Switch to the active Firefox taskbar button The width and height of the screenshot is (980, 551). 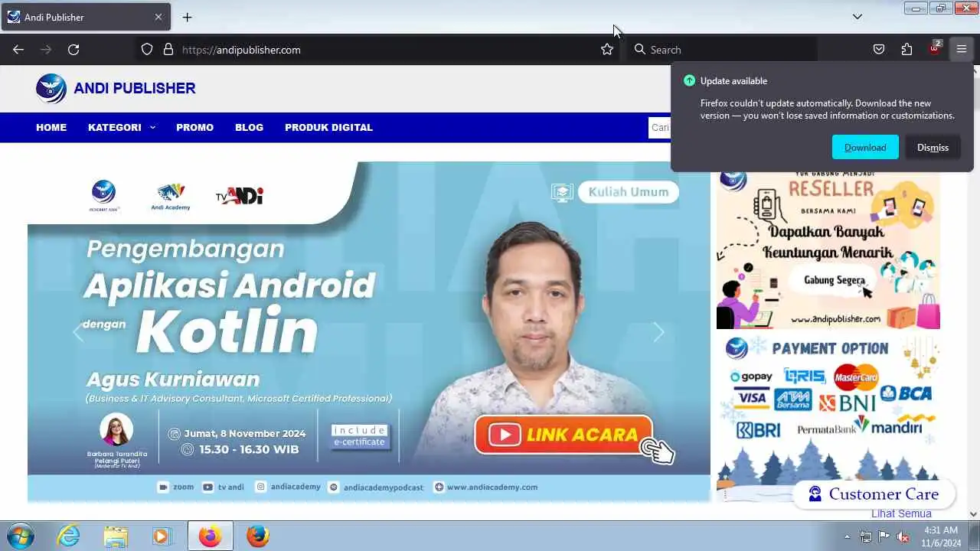pyautogui.click(x=210, y=536)
